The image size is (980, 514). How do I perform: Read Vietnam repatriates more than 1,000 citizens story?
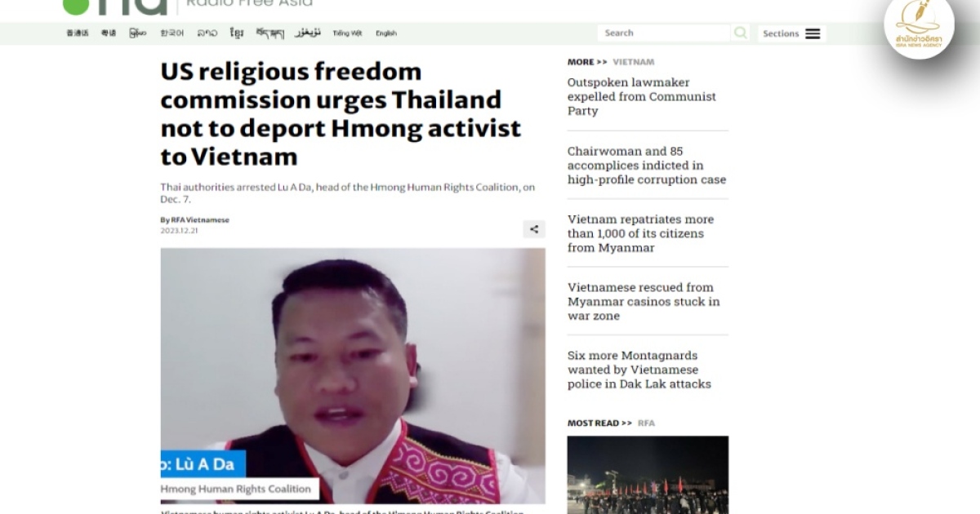click(x=641, y=233)
